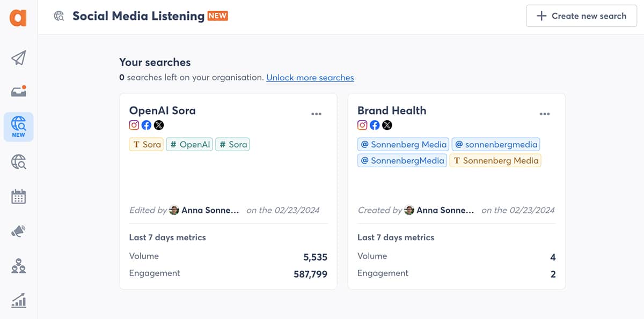Open the Brand Health search title
The height and width of the screenshot is (319, 644).
(x=392, y=110)
